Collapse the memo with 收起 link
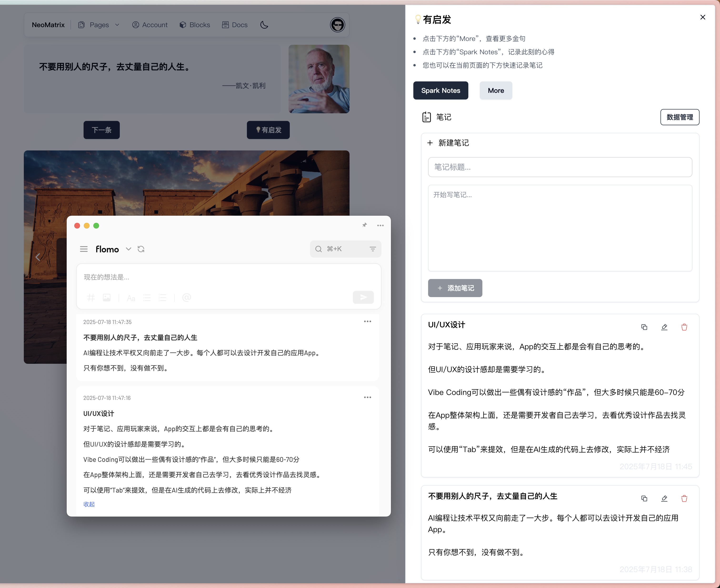Screen dimensions: 720x588 pos(89,504)
